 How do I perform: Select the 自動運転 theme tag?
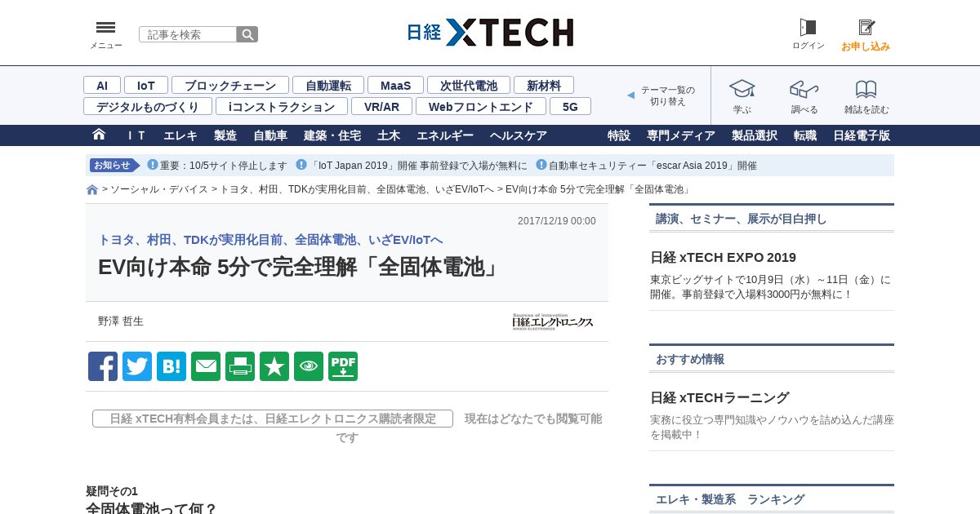point(328,85)
